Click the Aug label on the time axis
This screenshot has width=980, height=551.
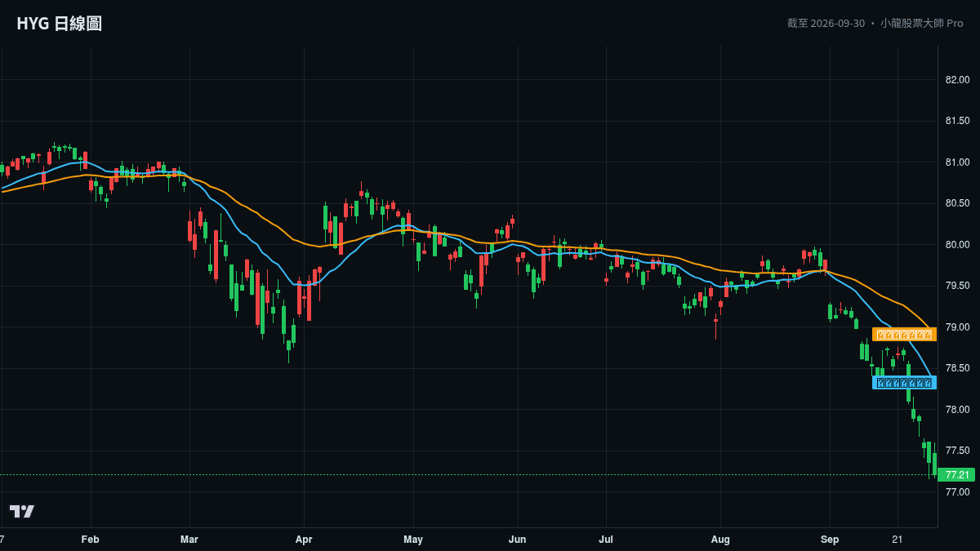(x=720, y=540)
